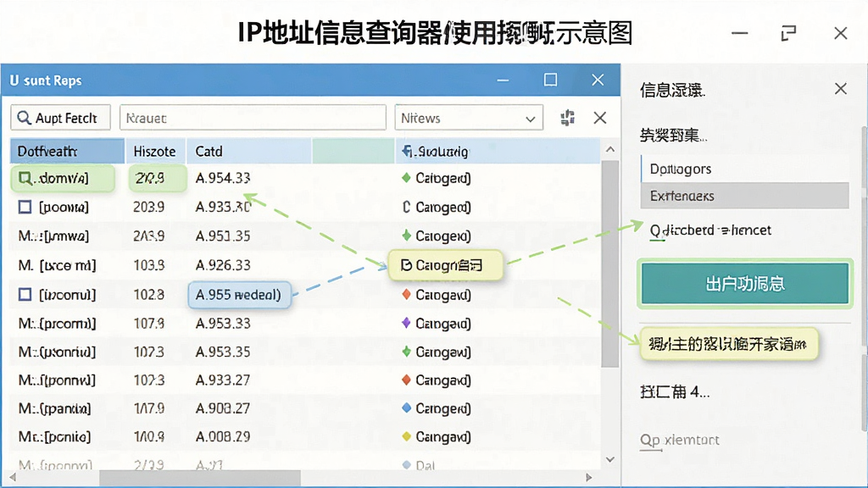Viewport: 868px width, 488px height.
Task: Sort by the Catd column header
Action: 249,151
